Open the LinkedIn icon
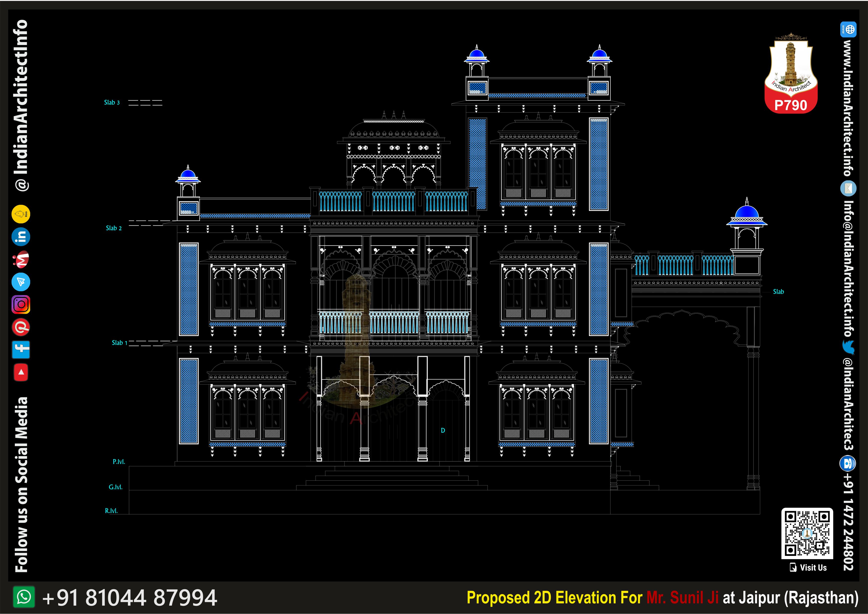The width and height of the screenshot is (868, 614). 21,237
